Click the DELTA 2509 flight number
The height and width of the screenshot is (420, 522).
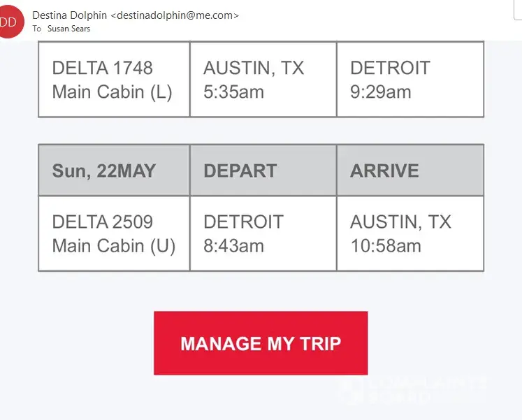tap(102, 222)
